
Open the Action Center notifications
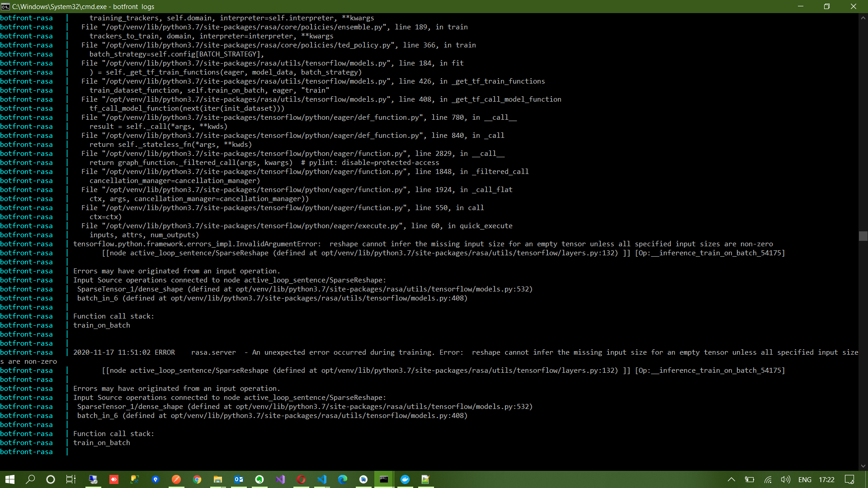[x=849, y=479]
